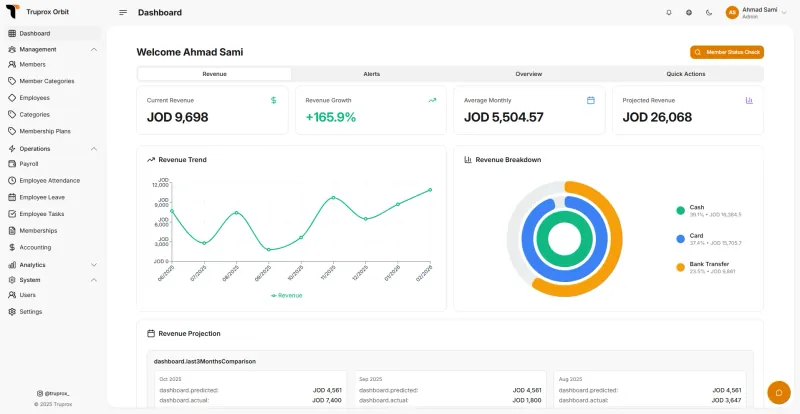Click the Aug 2025 actual value JOD 3,647
The image size is (800, 414).
tap(727, 400)
